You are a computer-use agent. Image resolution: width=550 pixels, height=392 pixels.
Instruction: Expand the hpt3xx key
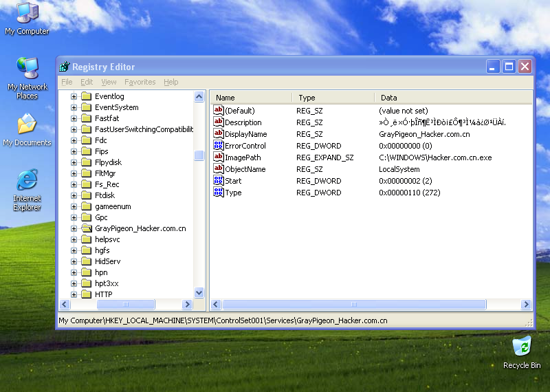coord(74,283)
